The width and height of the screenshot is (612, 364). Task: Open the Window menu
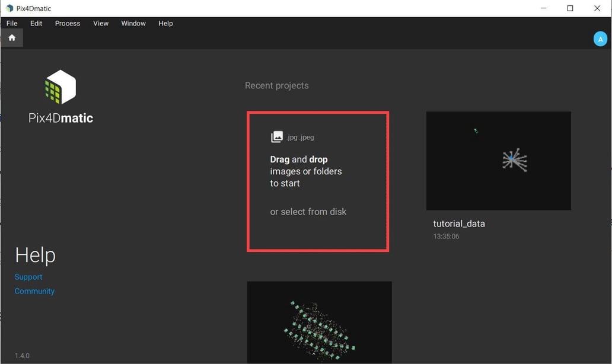pyautogui.click(x=133, y=23)
